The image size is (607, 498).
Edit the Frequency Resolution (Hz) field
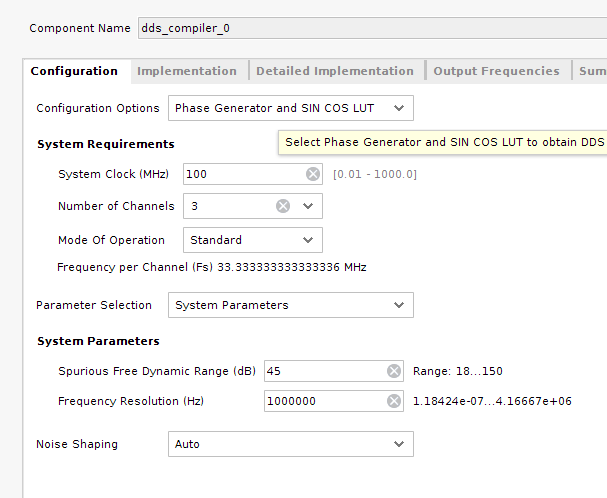coord(324,401)
